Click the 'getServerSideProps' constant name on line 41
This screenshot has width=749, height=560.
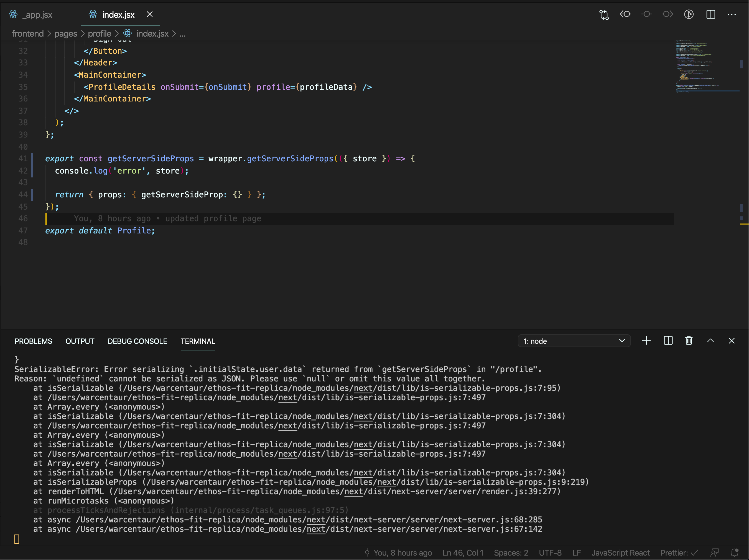pyautogui.click(x=151, y=159)
